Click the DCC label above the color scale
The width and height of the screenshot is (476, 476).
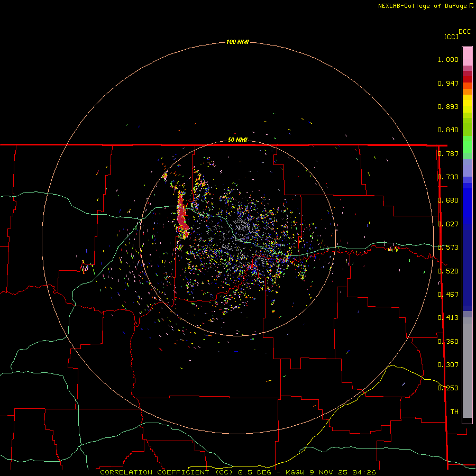click(465, 32)
